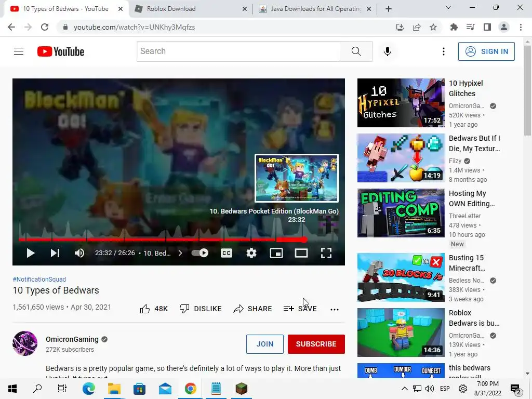Open the Chrome profile icon

click(x=504, y=27)
